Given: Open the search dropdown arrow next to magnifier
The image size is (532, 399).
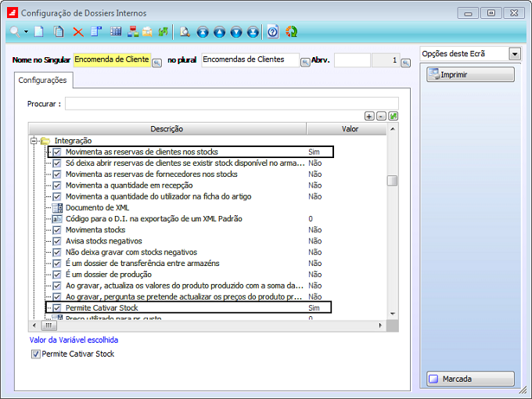Looking at the screenshot, I should point(26,32).
